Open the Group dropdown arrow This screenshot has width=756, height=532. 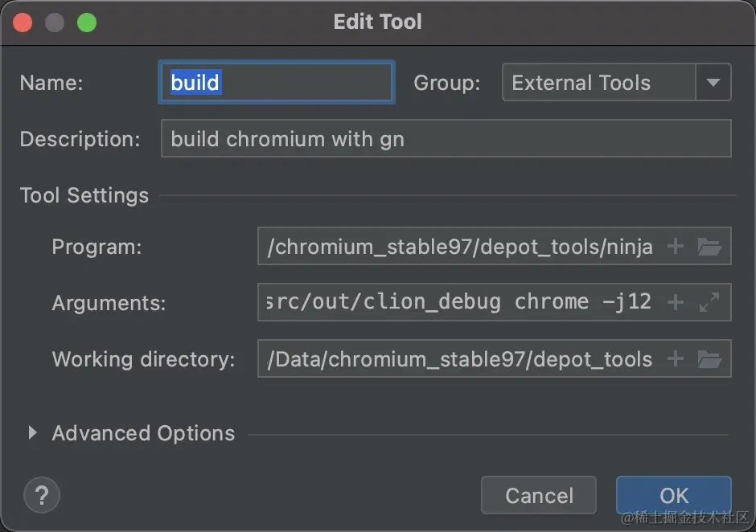pyautogui.click(x=713, y=83)
